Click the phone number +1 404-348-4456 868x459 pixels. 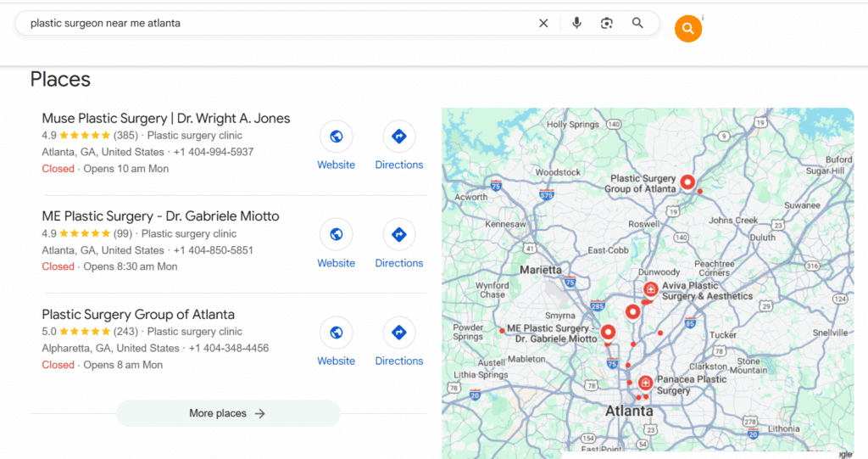click(229, 348)
